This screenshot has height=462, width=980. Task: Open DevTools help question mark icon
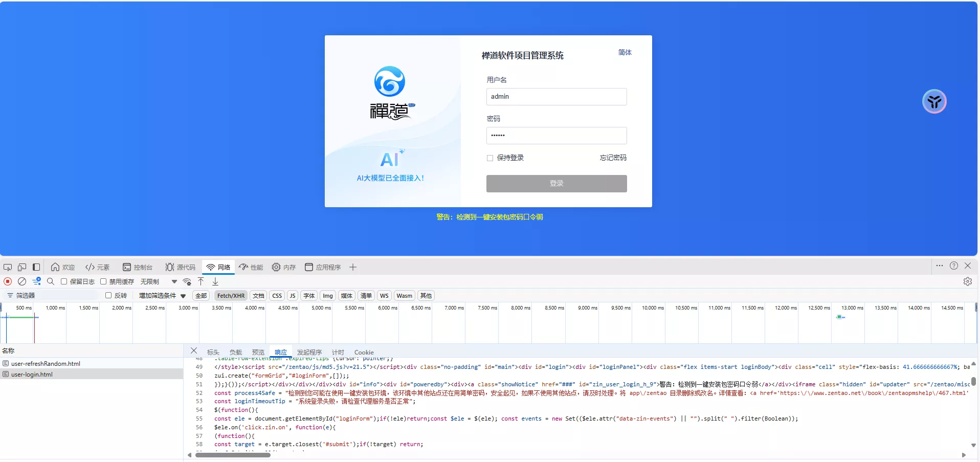point(954,266)
